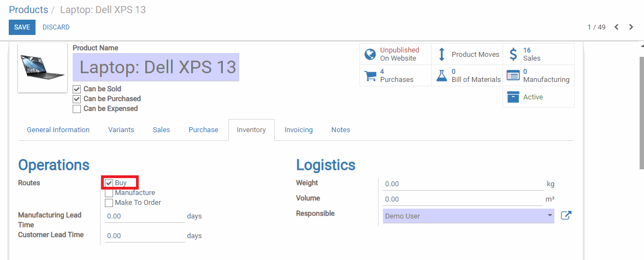Open Manufacturing list icon

(x=513, y=75)
